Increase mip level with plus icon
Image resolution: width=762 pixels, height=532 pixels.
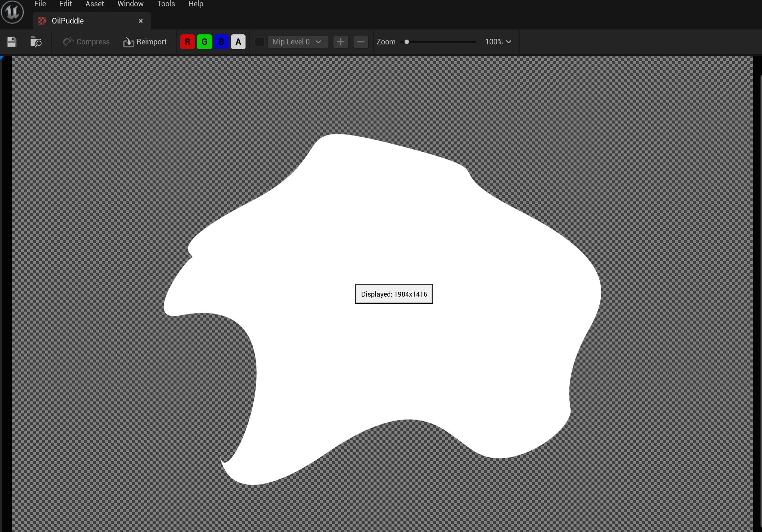click(x=340, y=42)
